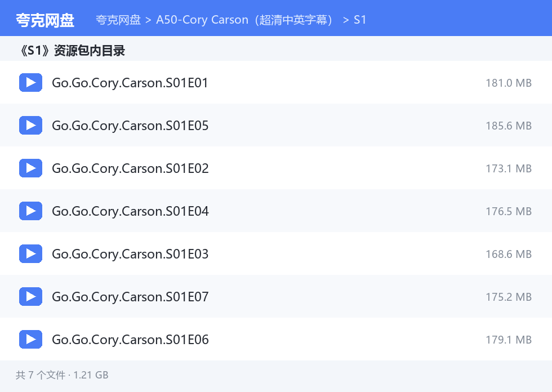Open file name Go.Go.Cory.Carson.S01E01
This screenshot has width=552, height=392.
[130, 83]
